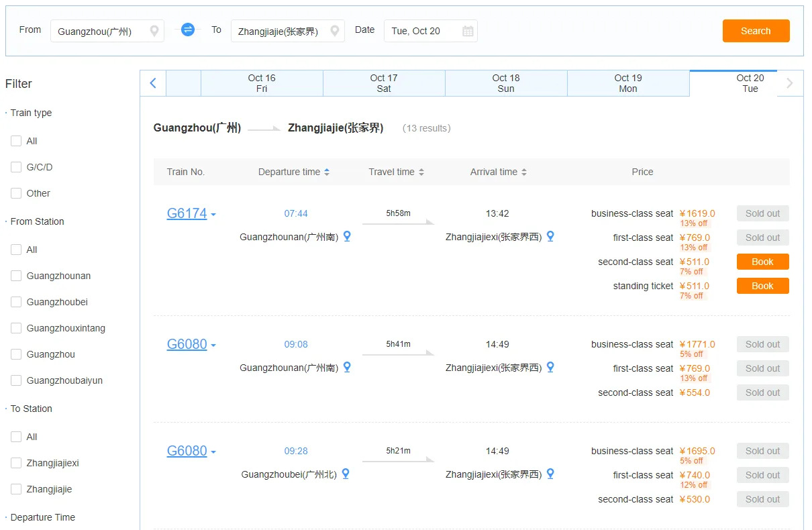Check the Train type All checkbox

click(x=16, y=141)
